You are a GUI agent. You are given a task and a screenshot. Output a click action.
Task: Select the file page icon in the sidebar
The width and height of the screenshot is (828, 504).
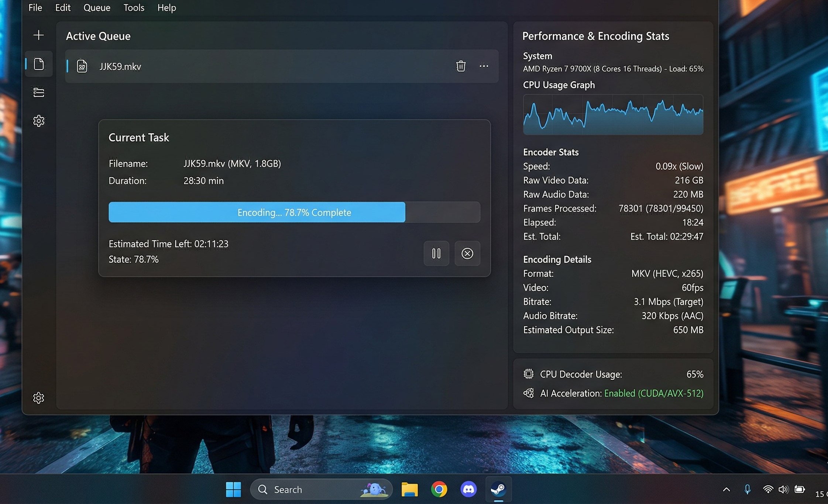(39, 64)
